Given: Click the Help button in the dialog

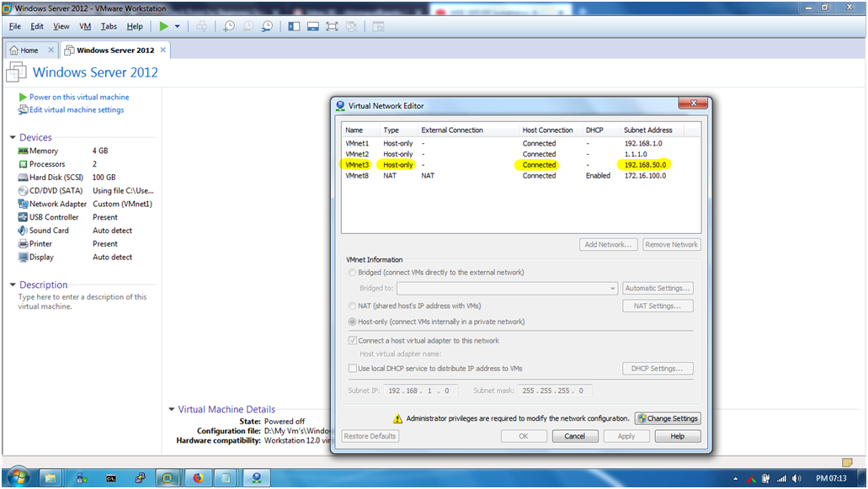Looking at the screenshot, I should 678,436.
